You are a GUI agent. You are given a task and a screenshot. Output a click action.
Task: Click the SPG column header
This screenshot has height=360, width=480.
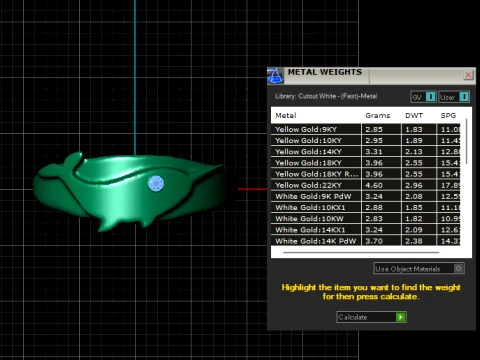coord(448,115)
